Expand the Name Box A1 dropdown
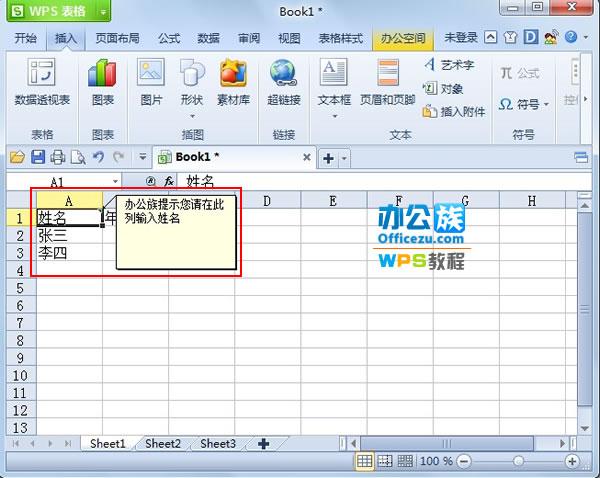The height and width of the screenshot is (478, 600). 115,181
